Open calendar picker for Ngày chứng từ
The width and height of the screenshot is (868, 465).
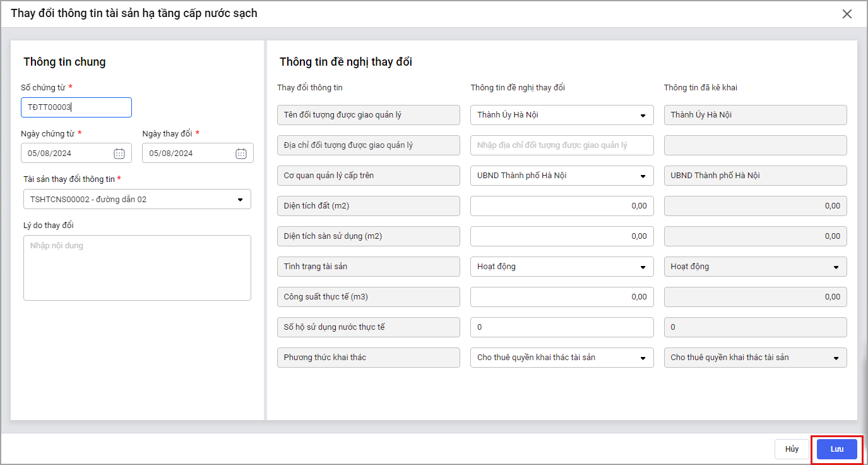[x=119, y=154]
